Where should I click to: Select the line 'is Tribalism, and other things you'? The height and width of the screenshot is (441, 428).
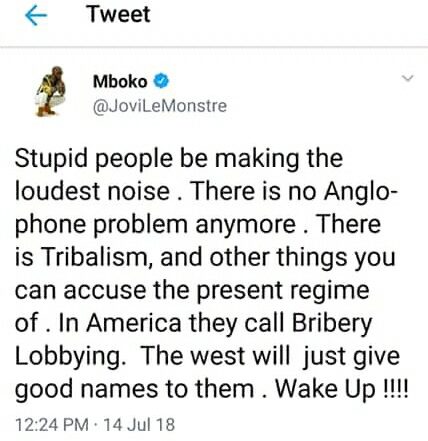click(205, 258)
